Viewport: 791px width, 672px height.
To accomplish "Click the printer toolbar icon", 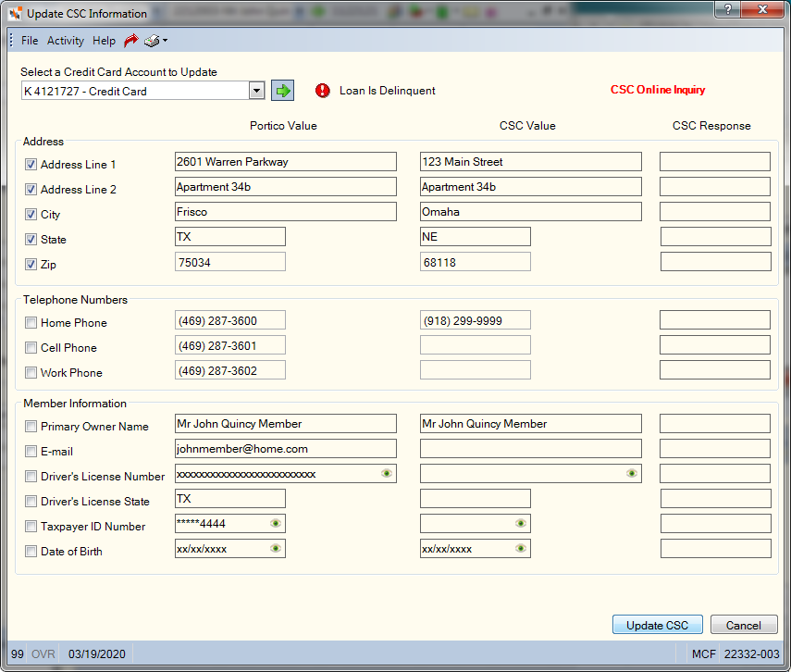I will (152, 41).
